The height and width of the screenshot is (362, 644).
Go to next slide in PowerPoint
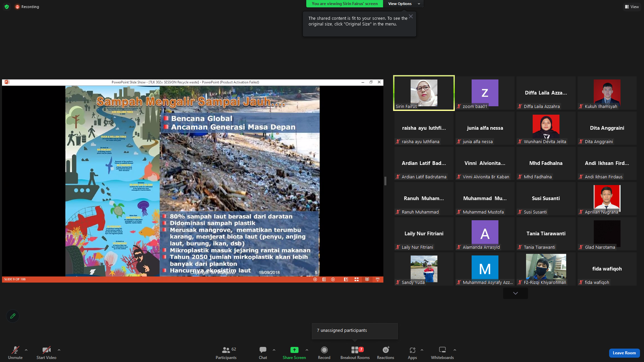(x=333, y=279)
